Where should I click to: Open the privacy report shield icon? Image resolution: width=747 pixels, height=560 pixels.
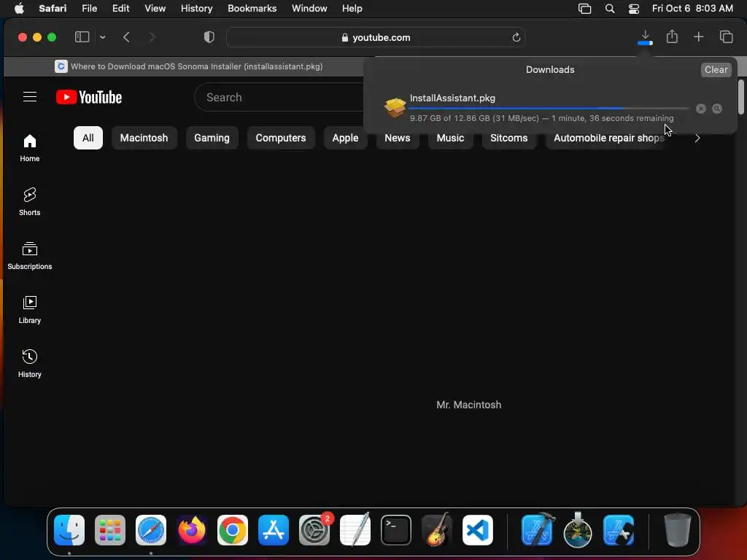tap(209, 37)
